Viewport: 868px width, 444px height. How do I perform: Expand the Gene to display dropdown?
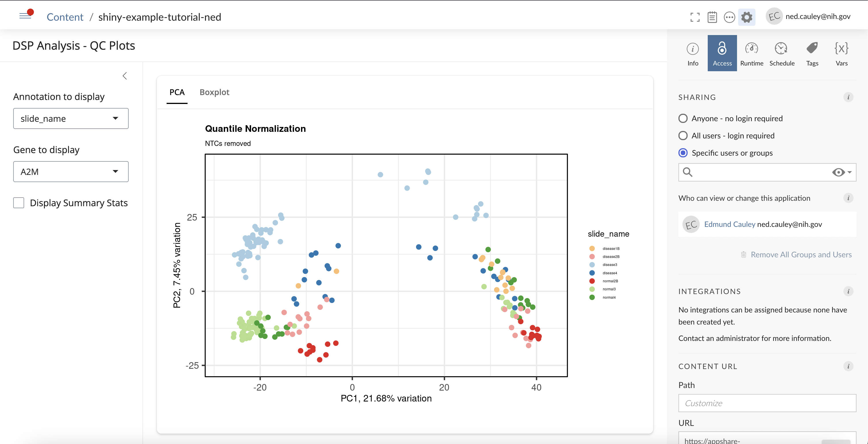71,172
